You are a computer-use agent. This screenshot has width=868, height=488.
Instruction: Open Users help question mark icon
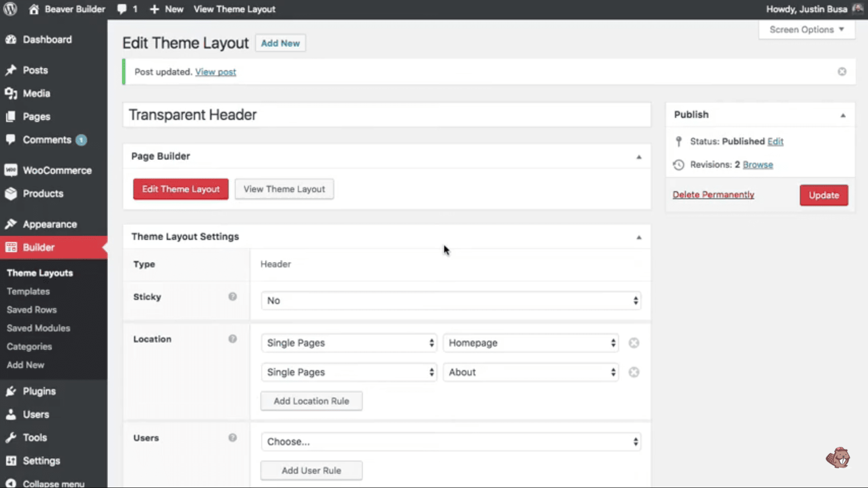232,437
